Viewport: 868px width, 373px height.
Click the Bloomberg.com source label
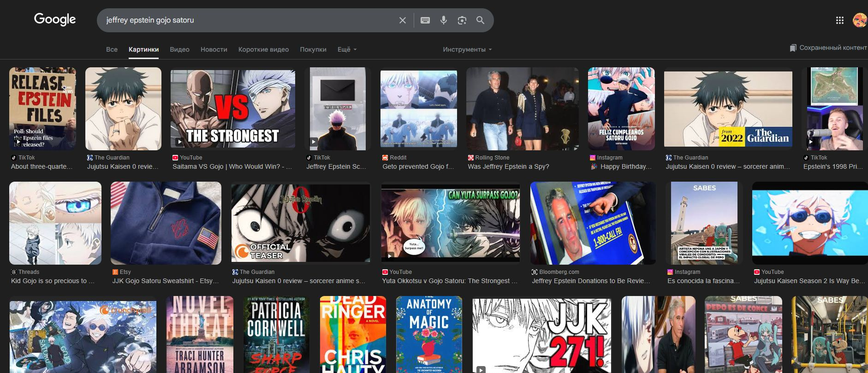tap(559, 272)
